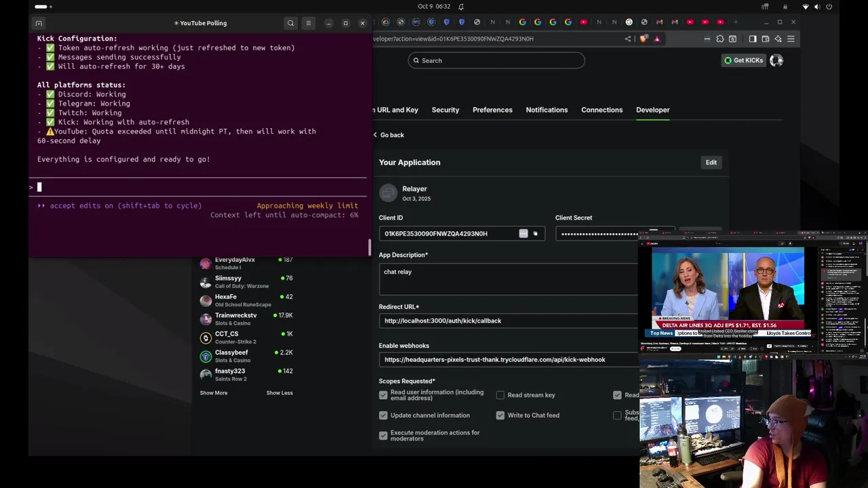Expand the channel list with Show More
Viewport: 868px width, 488px height.
pos(214,393)
